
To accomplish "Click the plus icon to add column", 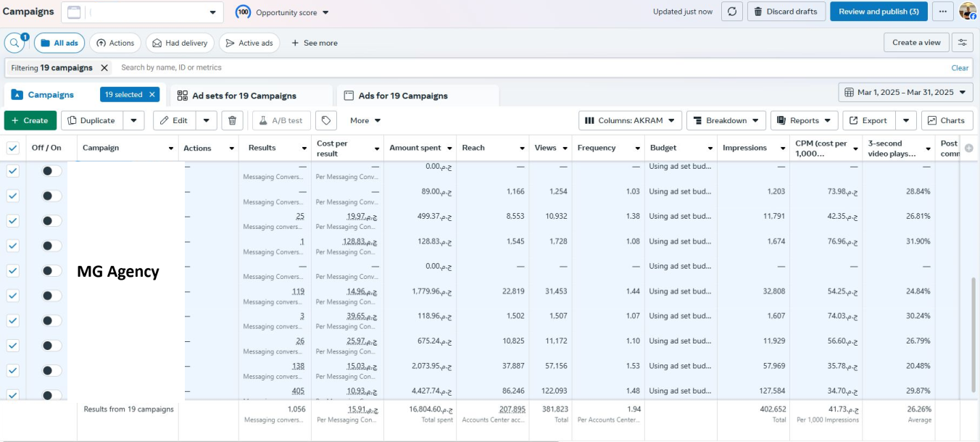I will coord(969,148).
